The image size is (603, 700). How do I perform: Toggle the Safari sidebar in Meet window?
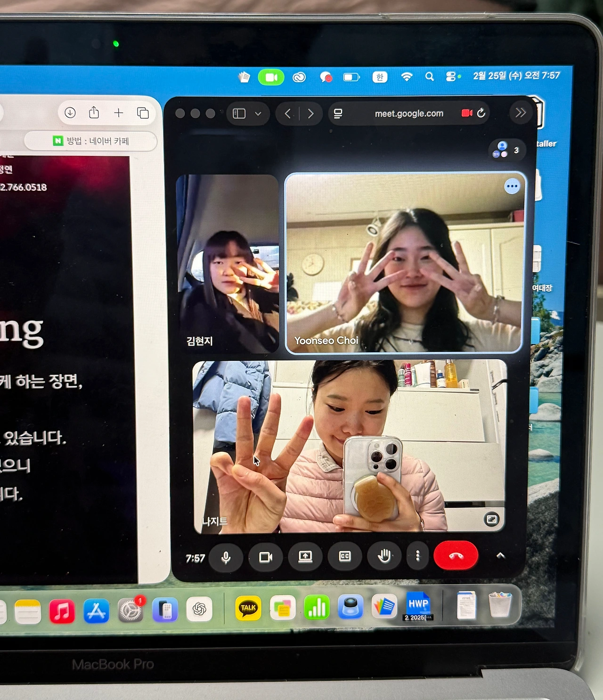[x=239, y=114]
